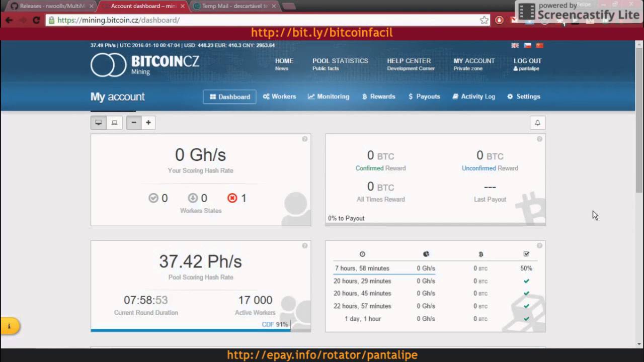
Task: Click the Confirmed Reward label
Action: pos(380,168)
